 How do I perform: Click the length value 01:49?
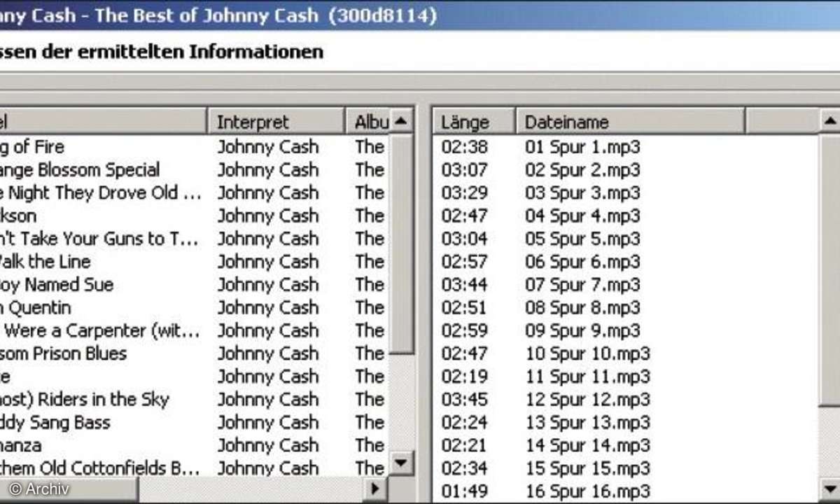click(465, 491)
